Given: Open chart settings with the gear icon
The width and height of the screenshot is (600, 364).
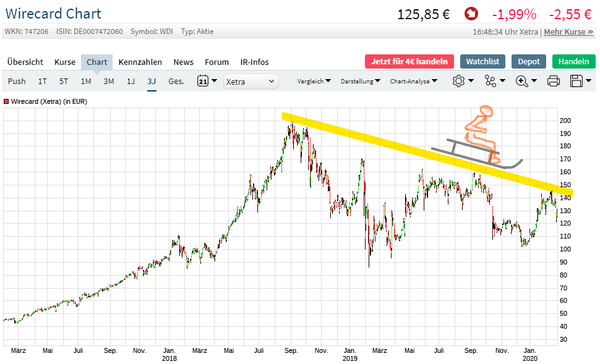Looking at the screenshot, I should point(459,80).
